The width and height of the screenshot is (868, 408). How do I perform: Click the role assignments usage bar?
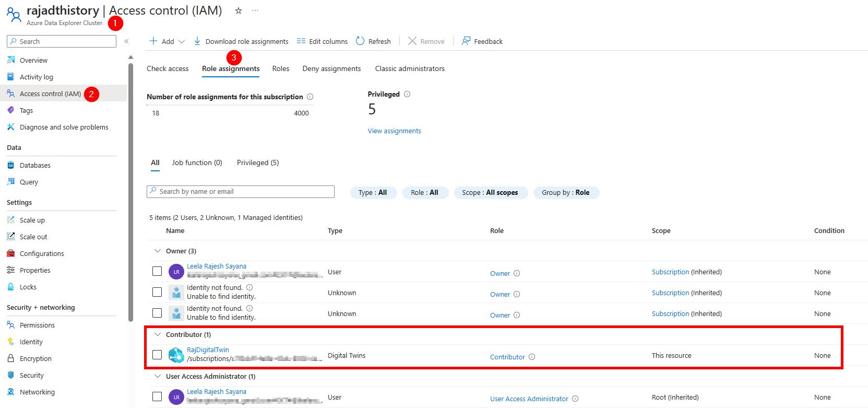pyautogui.click(x=230, y=105)
